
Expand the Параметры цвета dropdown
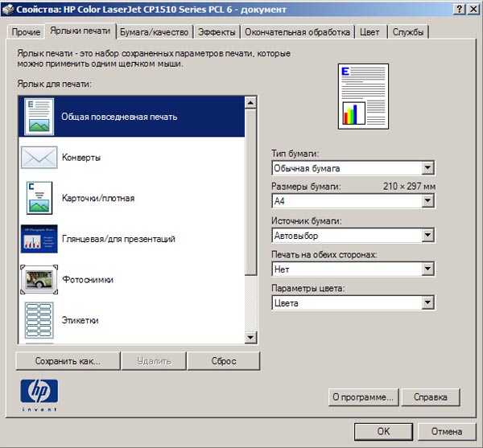tap(353, 303)
